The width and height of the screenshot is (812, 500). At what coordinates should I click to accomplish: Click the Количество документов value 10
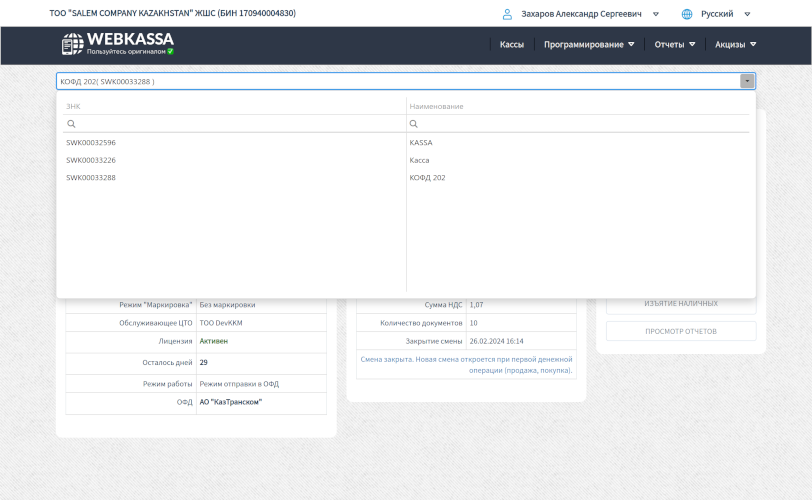tap(473, 323)
